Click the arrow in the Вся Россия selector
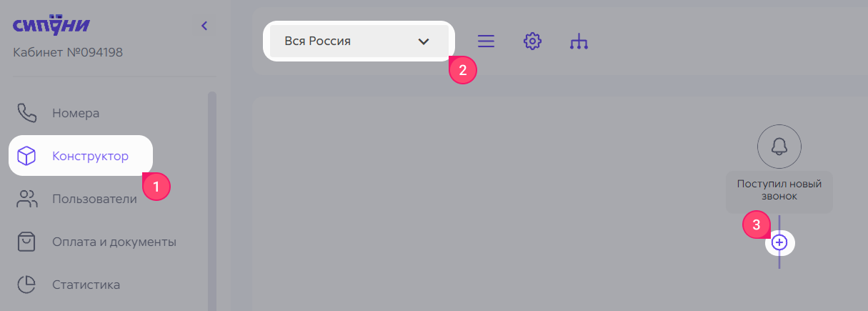This screenshot has height=311, width=868. [424, 41]
